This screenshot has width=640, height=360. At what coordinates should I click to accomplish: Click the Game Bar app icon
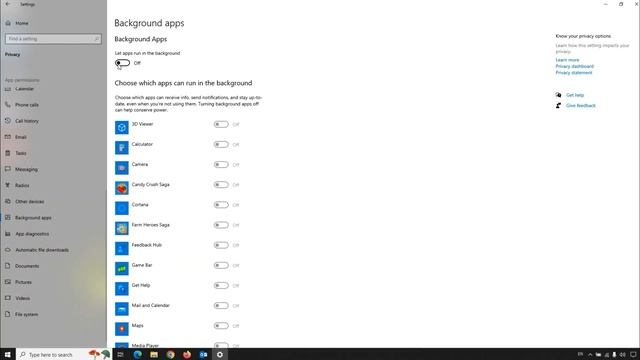[122, 269]
